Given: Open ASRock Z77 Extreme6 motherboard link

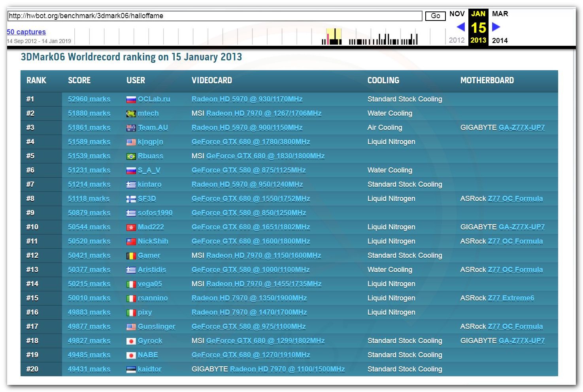Looking at the screenshot, I should pos(511,298).
